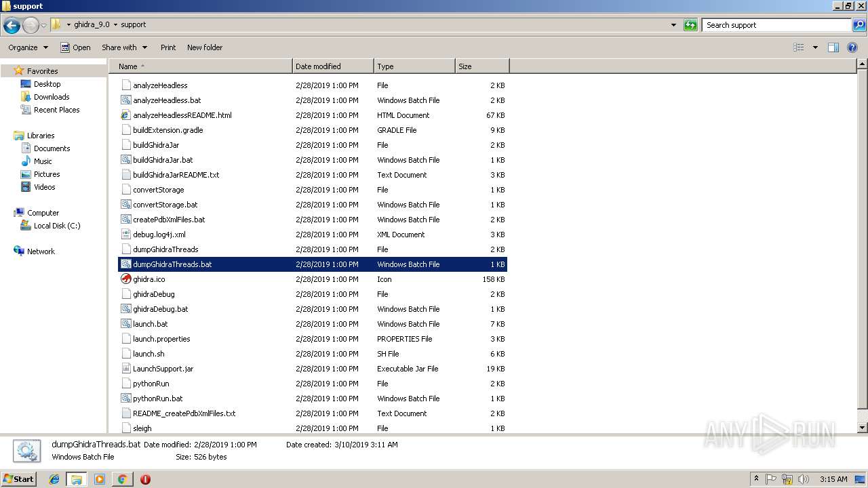Select the Favorites heading
This screenshot has width=868, height=488.
tap(42, 71)
